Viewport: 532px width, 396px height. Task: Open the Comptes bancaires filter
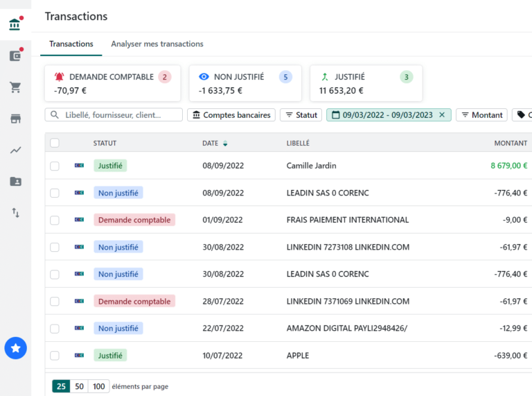[231, 115]
